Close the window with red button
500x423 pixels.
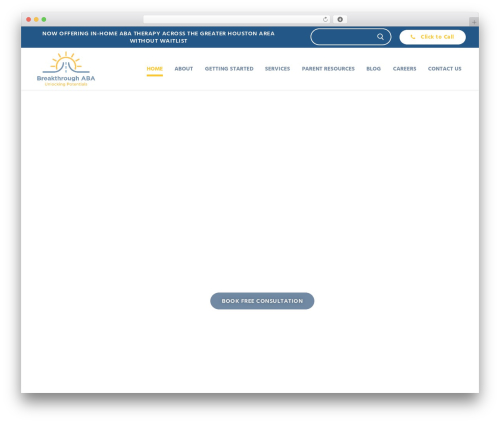coord(29,20)
